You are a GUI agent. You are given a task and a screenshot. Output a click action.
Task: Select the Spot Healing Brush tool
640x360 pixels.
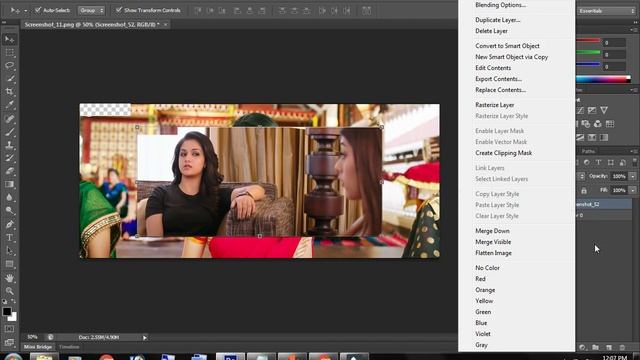pos(9,119)
